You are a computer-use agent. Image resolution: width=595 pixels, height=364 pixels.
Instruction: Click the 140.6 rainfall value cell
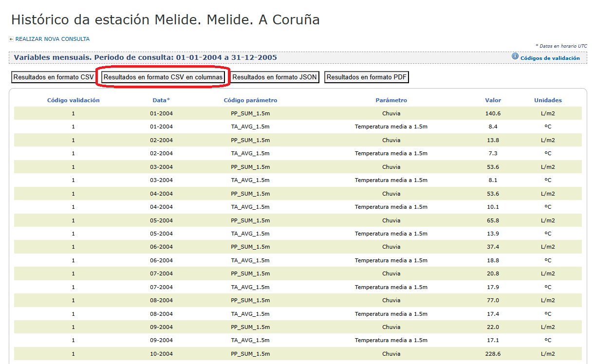click(x=493, y=113)
